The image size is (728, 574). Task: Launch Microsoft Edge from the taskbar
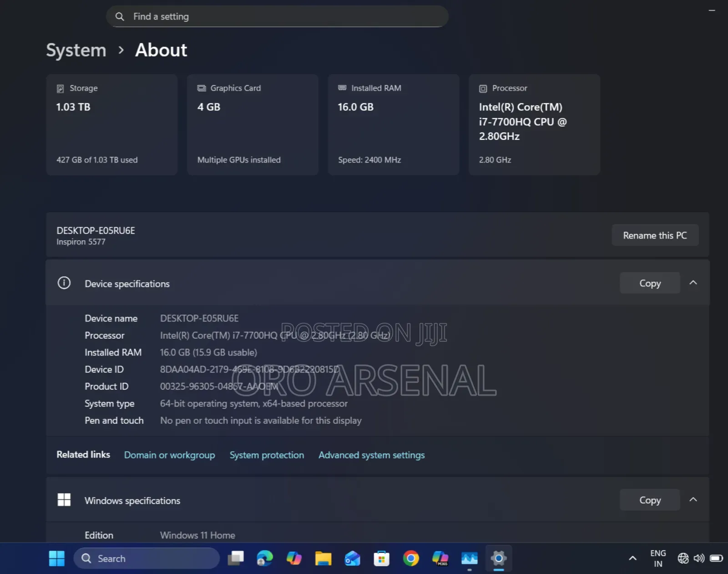[265, 559]
